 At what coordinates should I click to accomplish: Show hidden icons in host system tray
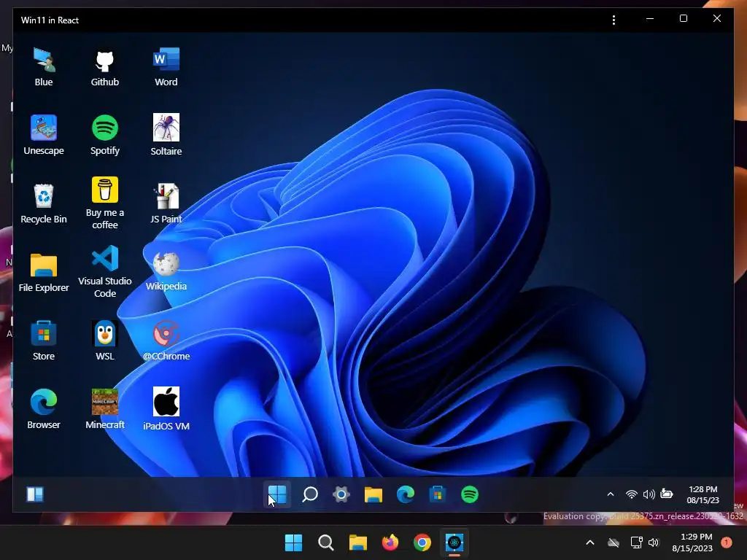point(589,542)
